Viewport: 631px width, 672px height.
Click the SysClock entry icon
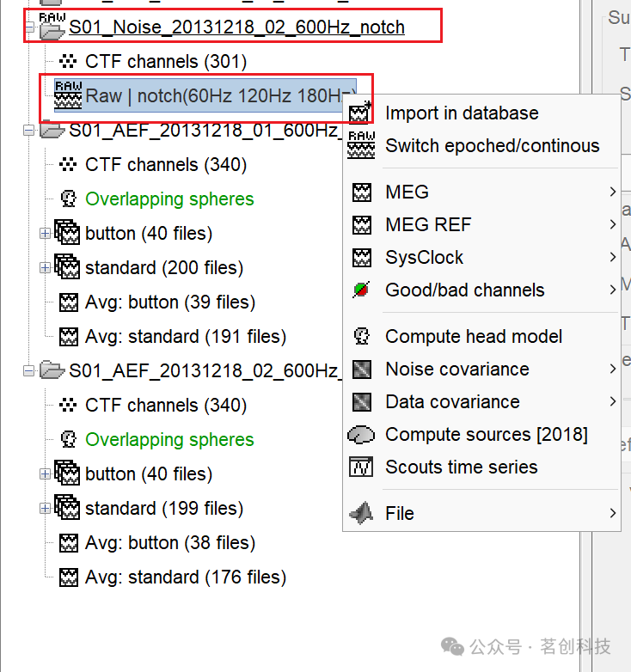(x=362, y=257)
